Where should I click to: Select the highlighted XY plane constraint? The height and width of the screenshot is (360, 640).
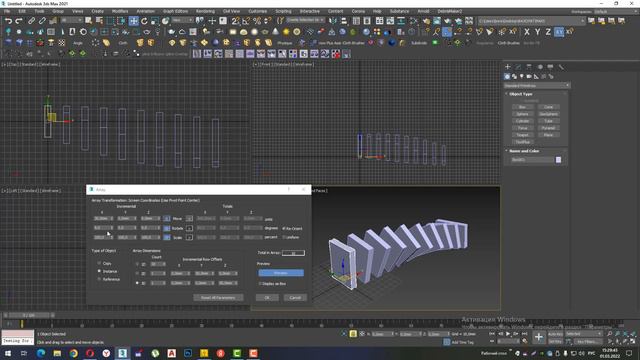[x=559, y=32]
